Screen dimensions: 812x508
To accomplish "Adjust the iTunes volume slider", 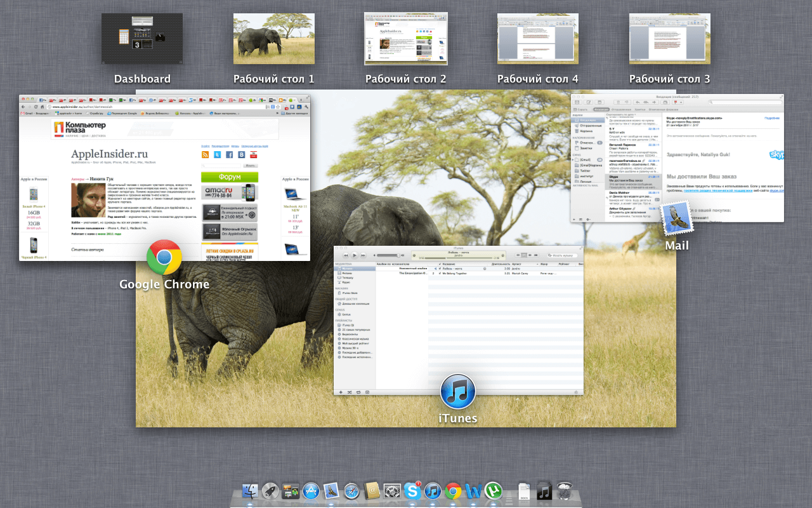I will coord(387,255).
